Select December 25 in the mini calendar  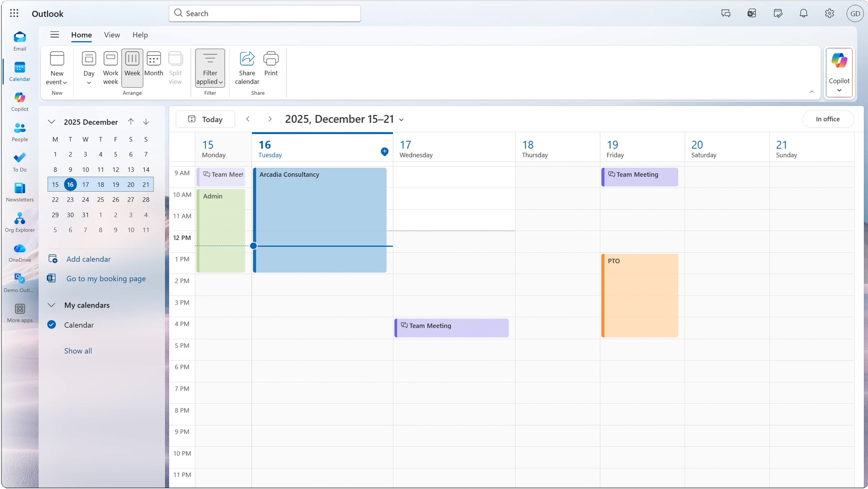click(101, 200)
